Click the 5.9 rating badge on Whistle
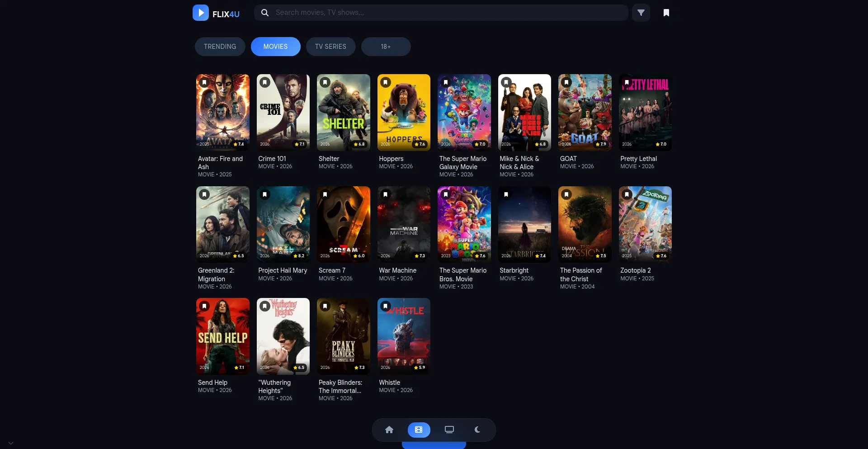Screen dimensions: 868x449 (x=420, y=368)
